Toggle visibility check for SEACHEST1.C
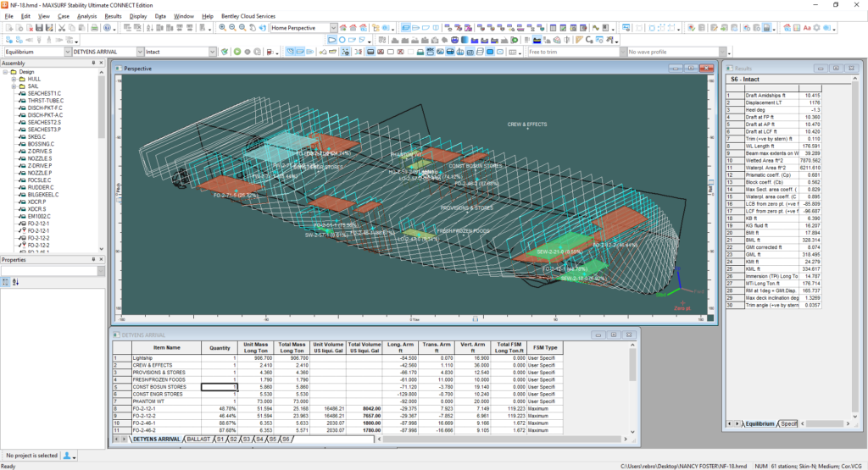Screen dimensions: 868x470 pyautogui.click(x=22, y=93)
